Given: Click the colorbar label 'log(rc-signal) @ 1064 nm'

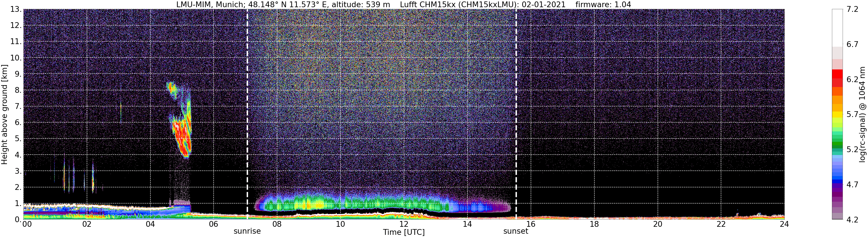Looking at the screenshot, I should coord(863,114).
